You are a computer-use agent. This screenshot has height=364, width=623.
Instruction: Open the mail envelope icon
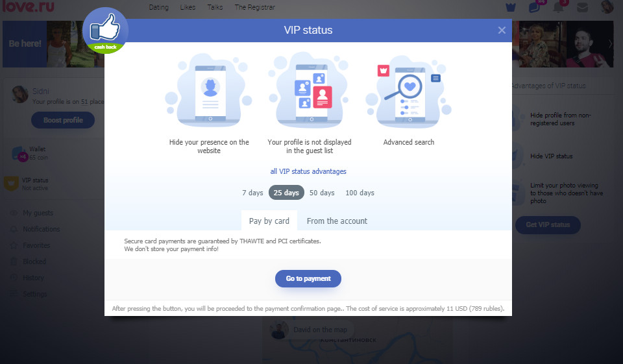click(x=583, y=8)
